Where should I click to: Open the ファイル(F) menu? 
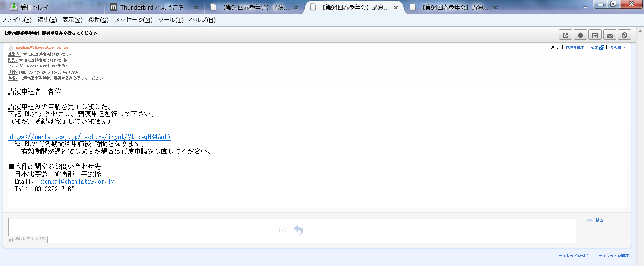16,20
